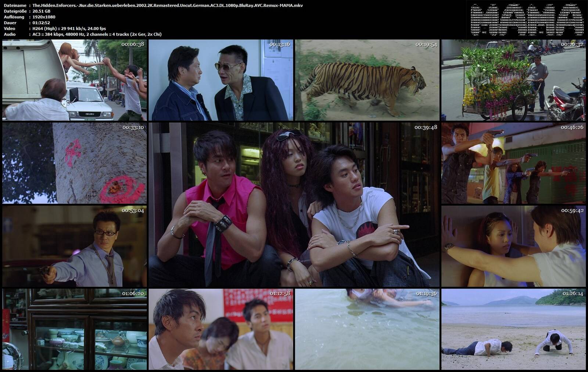Click the tree trunk thumbnail at 00:33:10

(74, 163)
